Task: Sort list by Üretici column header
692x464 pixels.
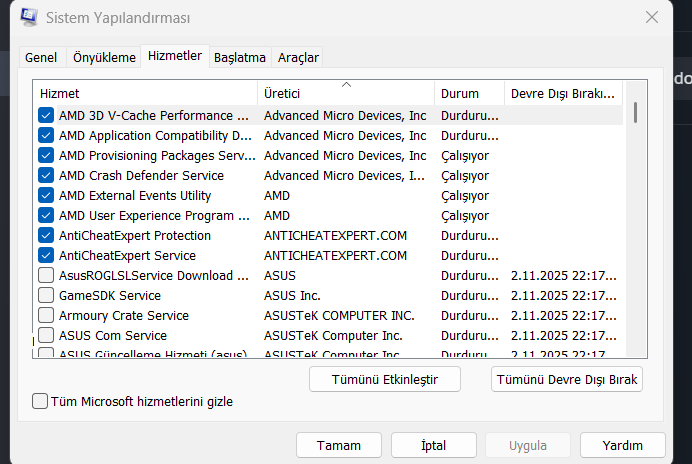Action: [x=346, y=93]
